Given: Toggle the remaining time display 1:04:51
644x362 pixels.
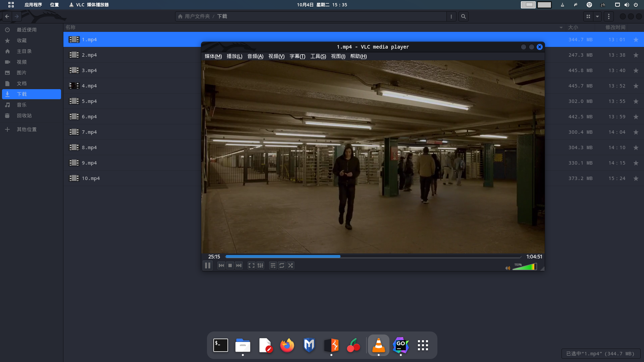Looking at the screenshot, I should click(x=534, y=257).
